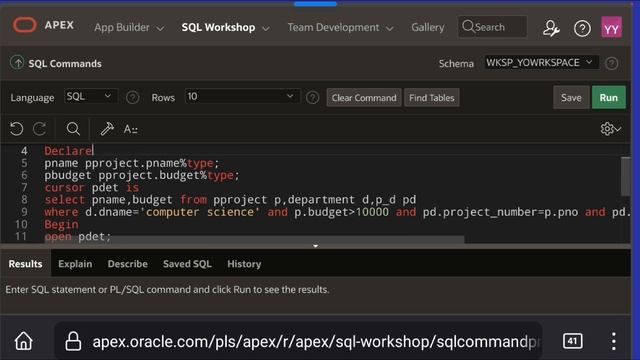Switch to the History tab
Viewport: 640px width, 360px height.
244,264
